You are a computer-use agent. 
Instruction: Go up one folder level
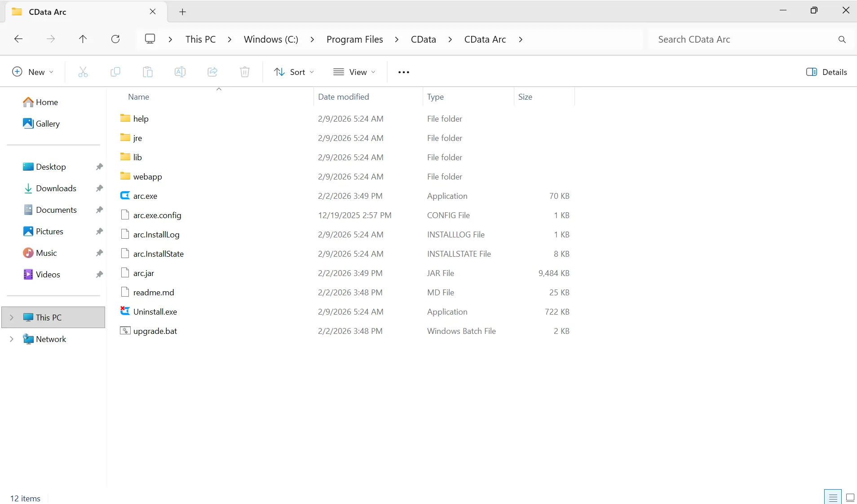tap(83, 39)
